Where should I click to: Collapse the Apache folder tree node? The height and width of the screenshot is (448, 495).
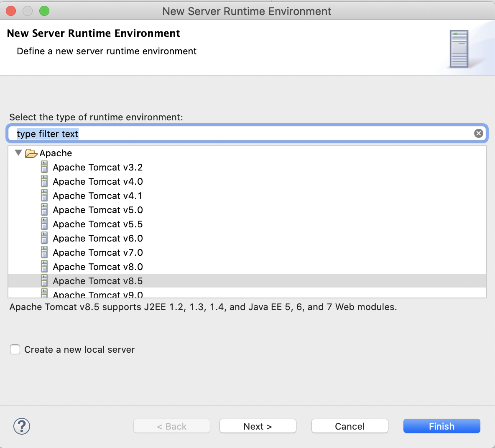(x=18, y=153)
